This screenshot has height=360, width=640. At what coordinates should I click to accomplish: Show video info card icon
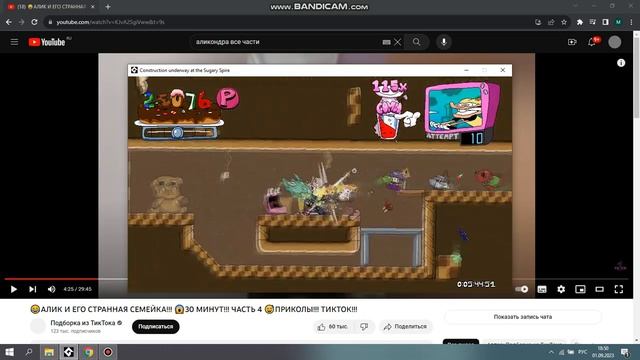coord(621,63)
